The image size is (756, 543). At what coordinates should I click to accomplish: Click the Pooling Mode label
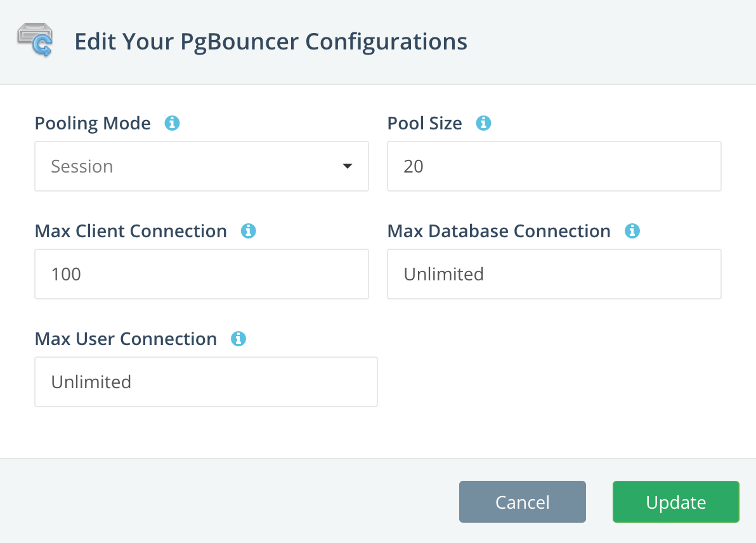click(93, 122)
